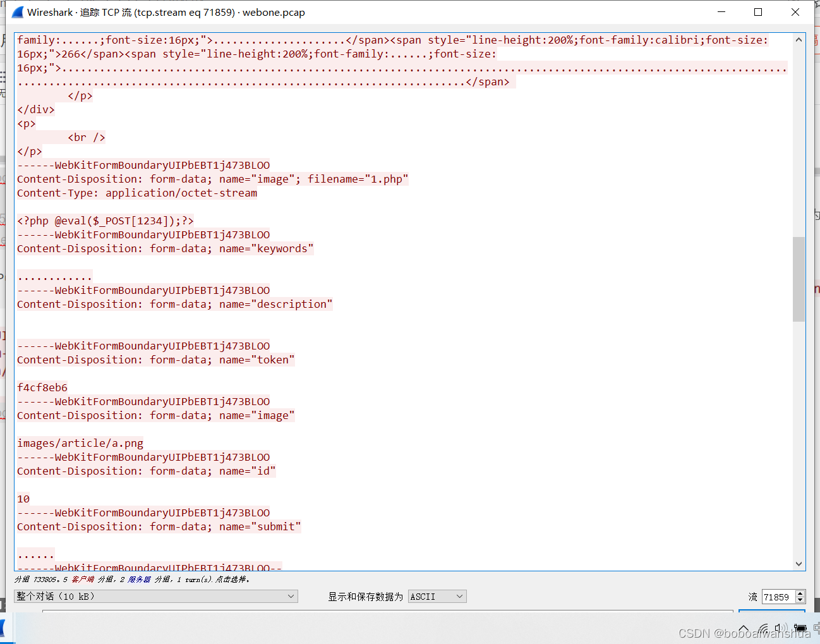The image size is (820, 644).
Task: Click the filename="1.php" text
Action: click(x=358, y=179)
